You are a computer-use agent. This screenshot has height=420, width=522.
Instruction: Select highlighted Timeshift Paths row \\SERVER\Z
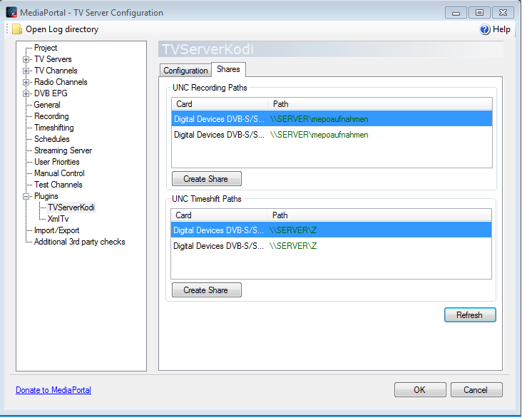[x=332, y=230]
